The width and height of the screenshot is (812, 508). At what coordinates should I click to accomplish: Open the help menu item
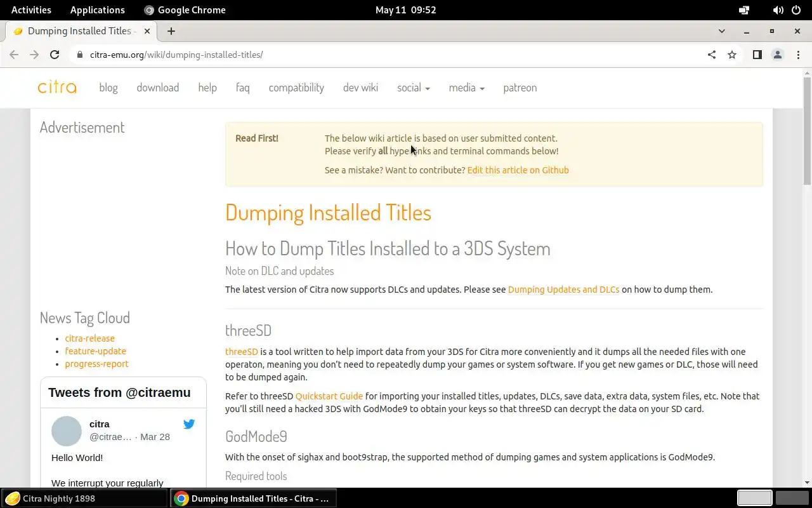207,88
